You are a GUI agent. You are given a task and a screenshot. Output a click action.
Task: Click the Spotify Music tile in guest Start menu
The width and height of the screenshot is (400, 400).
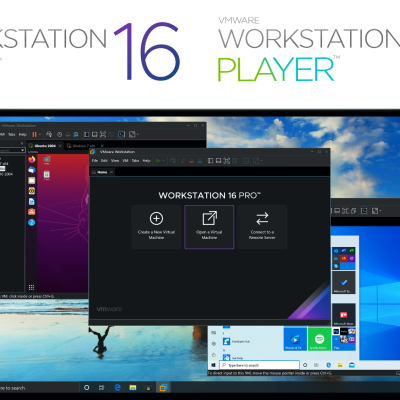[319, 339]
